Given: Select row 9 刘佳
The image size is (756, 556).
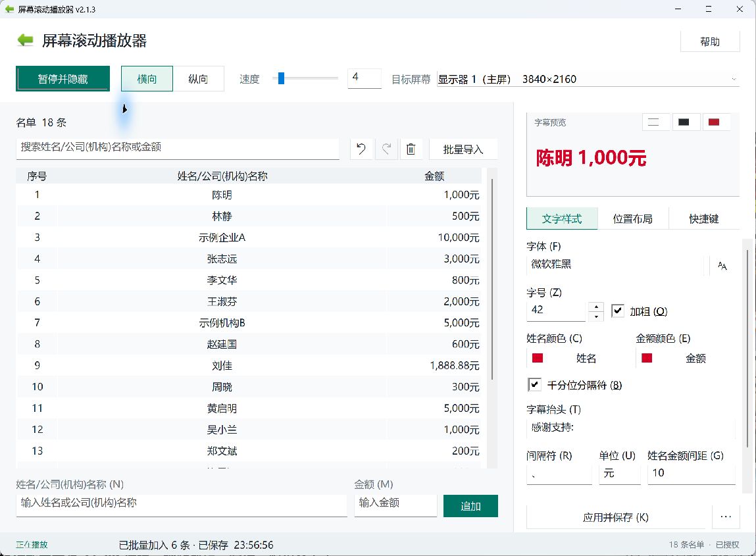Looking at the screenshot, I should pyautogui.click(x=249, y=366).
